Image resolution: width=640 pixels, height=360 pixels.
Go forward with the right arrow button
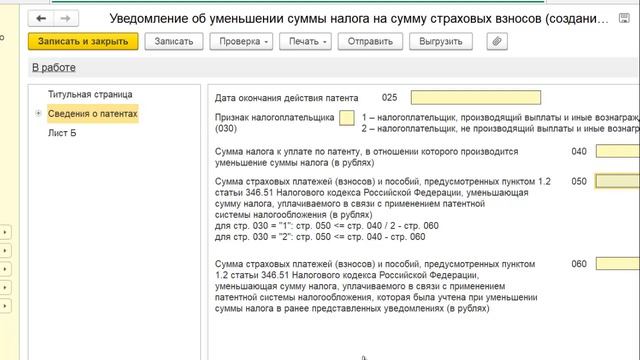tap(65, 18)
